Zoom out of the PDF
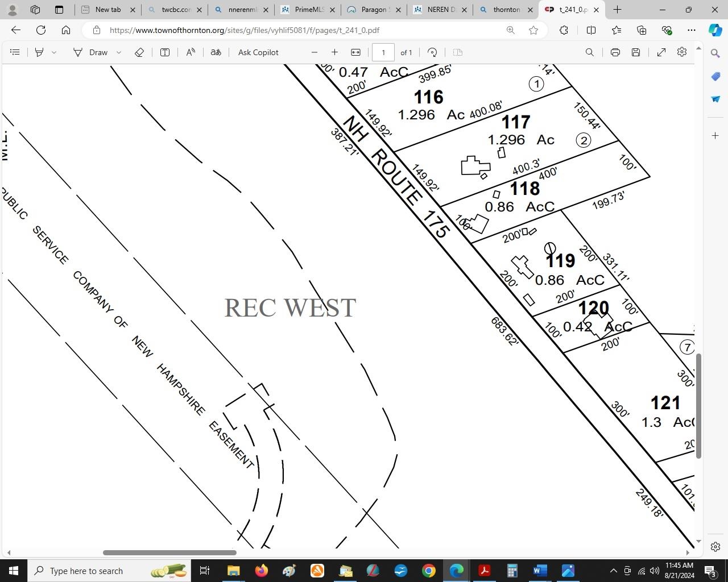This screenshot has height=582, width=728. click(x=315, y=52)
